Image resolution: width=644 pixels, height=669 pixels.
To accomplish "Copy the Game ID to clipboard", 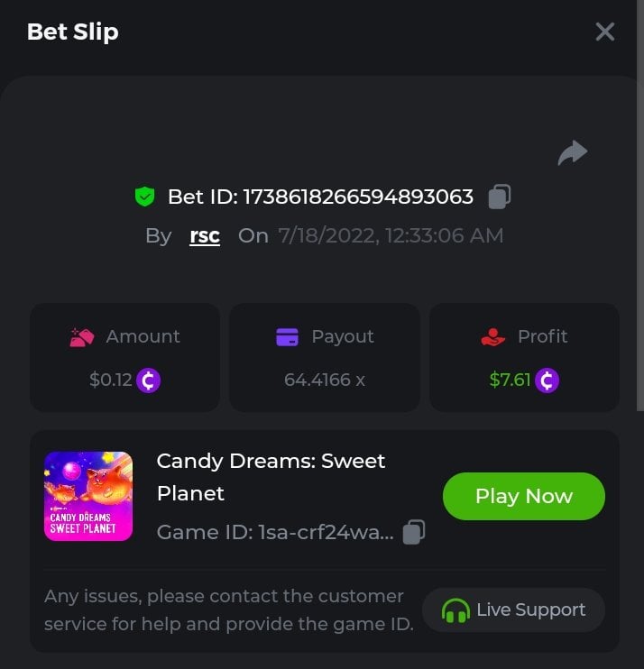I will [x=414, y=532].
